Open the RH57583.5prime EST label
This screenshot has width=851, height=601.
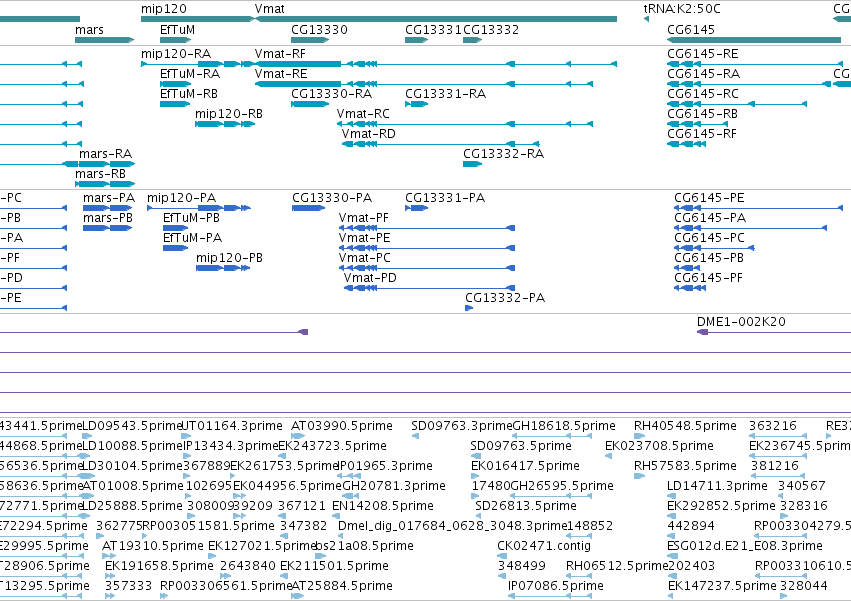click(x=685, y=466)
